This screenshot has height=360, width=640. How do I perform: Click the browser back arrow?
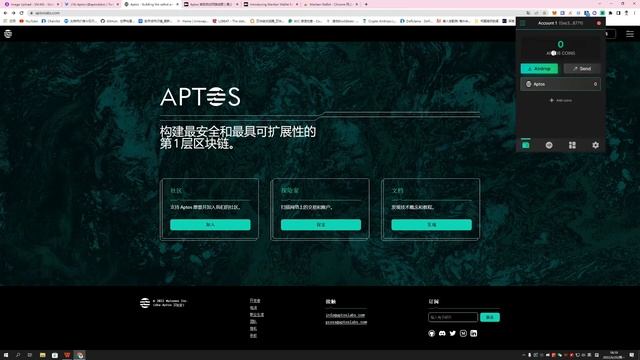[x=5, y=13]
